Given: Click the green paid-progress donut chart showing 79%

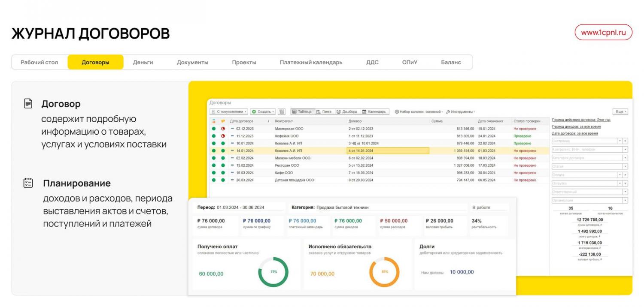Looking at the screenshot, I should [273, 272].
